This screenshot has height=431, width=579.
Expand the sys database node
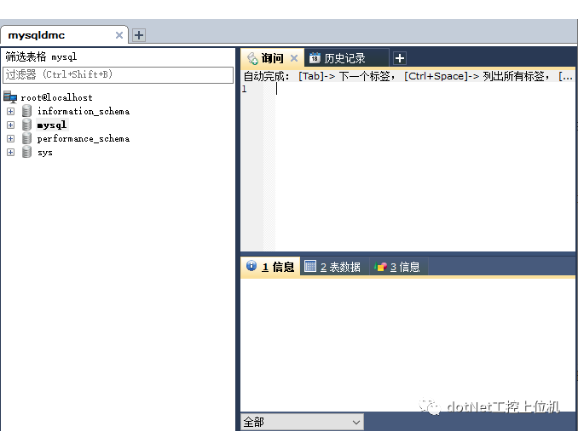pos(11,152)
